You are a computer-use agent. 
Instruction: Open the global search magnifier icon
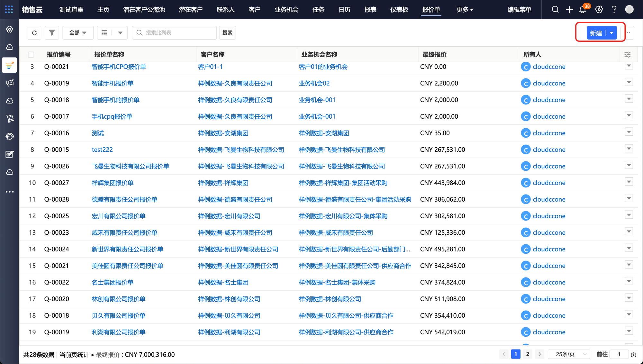click(555, 10)
